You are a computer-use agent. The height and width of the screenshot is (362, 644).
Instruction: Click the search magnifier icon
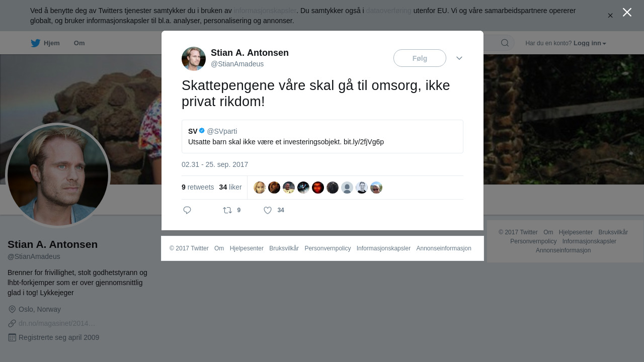click(505, 43)
